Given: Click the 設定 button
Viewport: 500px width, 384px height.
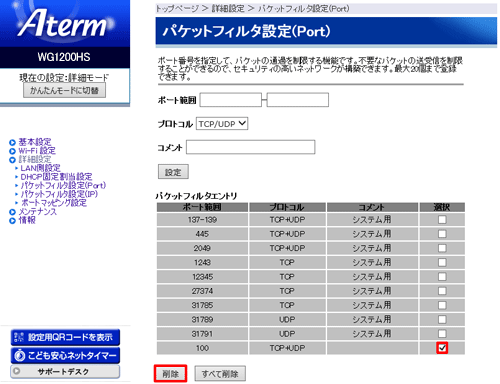Looking at the screenshot, I should [173, 172].
